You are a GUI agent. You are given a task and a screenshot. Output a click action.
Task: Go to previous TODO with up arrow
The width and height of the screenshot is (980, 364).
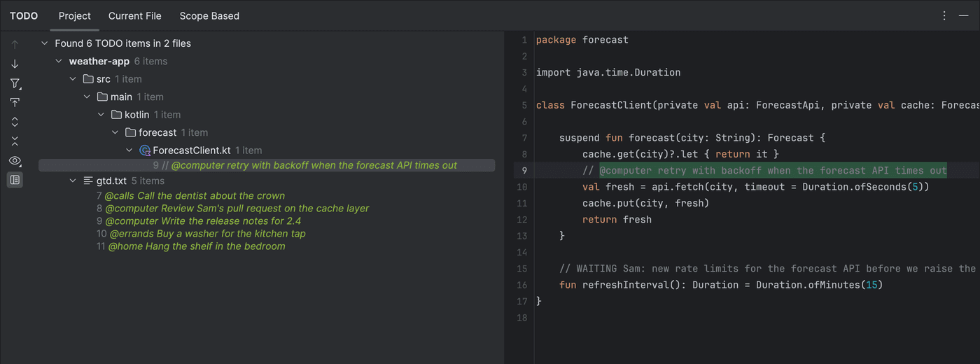[x=15, y=45]
